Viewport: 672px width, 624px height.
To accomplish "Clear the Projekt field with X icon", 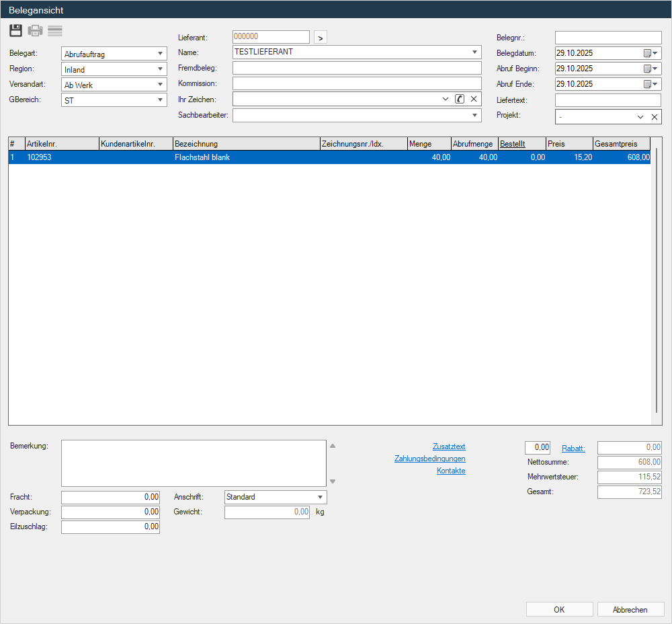I will 654,117.
